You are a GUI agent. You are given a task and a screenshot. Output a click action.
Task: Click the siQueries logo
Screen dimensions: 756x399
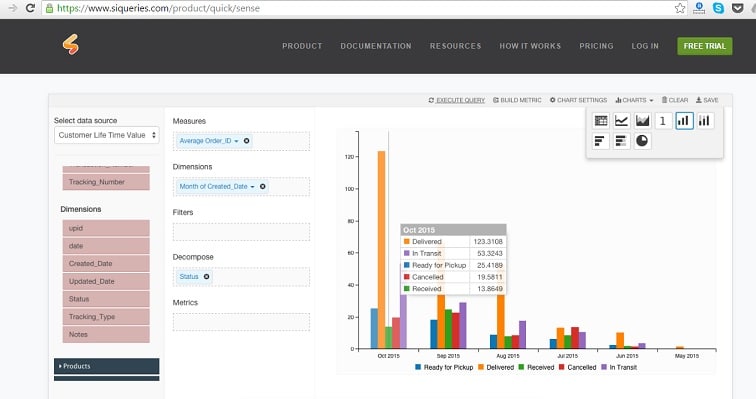(x=70, y=45)
